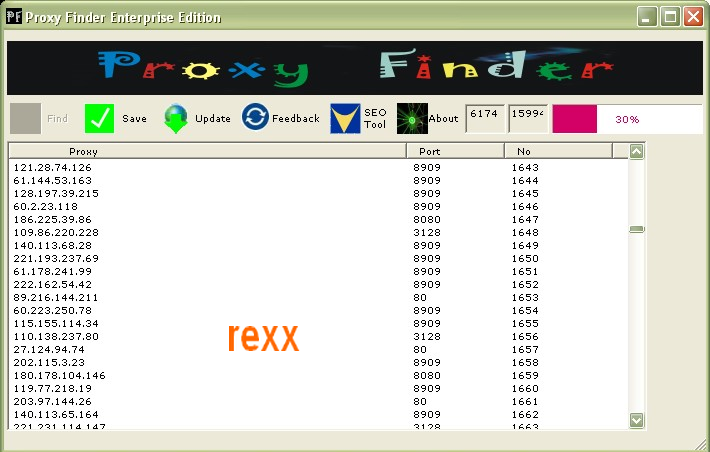Viewport: 710px width, 452px height.
Task: Close the Proxy Finder window
Action: 693,17
